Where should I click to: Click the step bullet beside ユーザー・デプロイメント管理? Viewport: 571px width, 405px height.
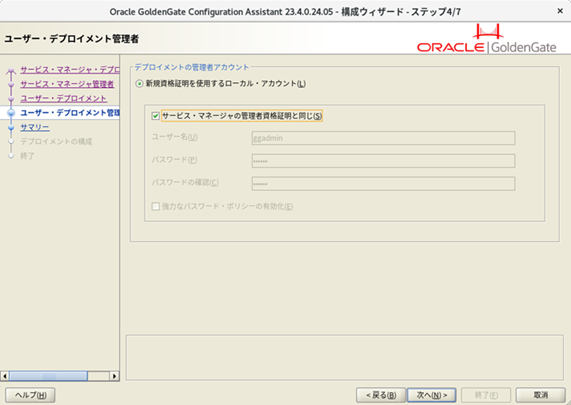coord(11,113)
